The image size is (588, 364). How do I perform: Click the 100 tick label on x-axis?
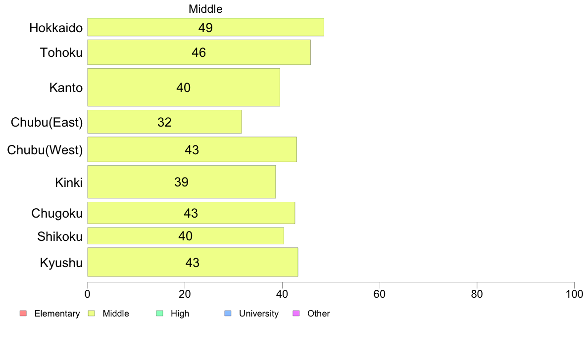coord(574,294)
